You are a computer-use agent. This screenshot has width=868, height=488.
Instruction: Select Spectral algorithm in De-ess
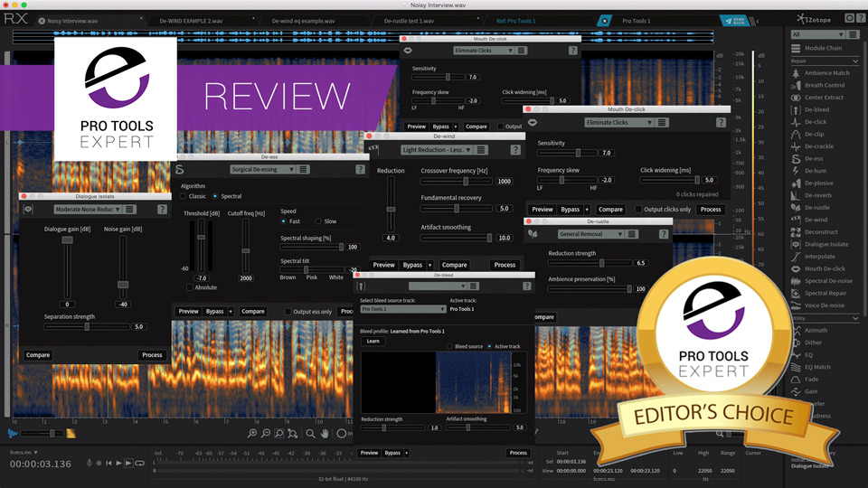(x=215, y=196)
